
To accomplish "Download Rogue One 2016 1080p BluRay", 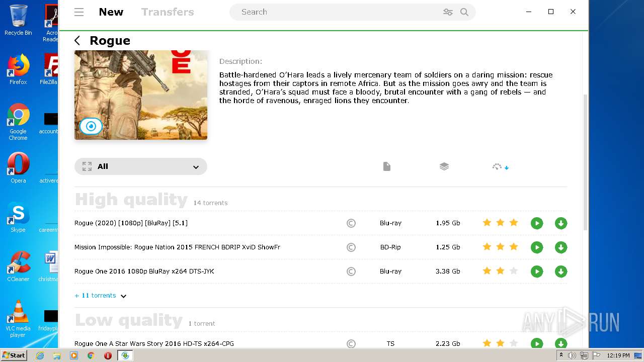I will [561, 271].
